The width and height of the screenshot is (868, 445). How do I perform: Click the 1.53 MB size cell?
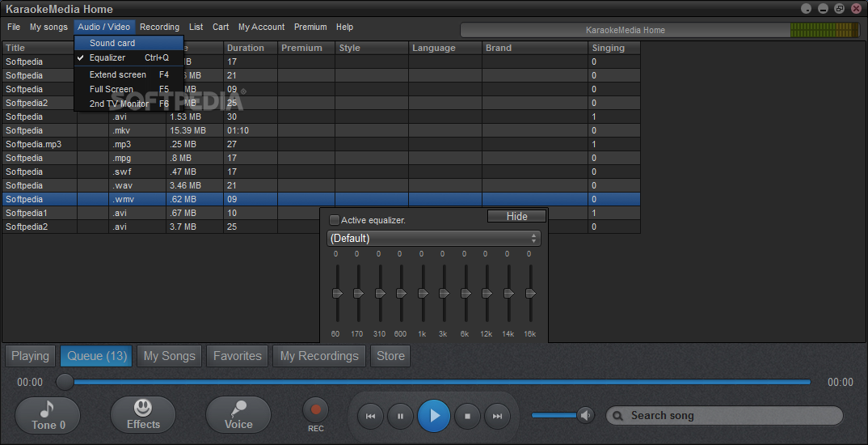pyautogui.click(x=195, y=117)
